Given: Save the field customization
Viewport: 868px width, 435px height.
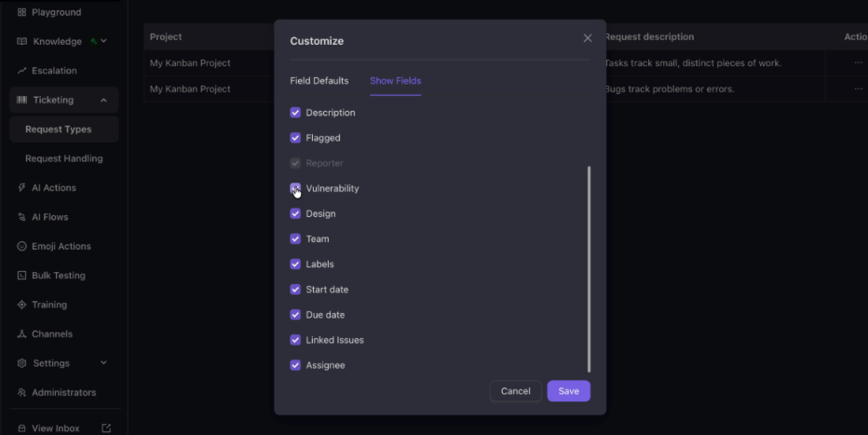Looking at the screenshot, I should [x=568, y=391].
